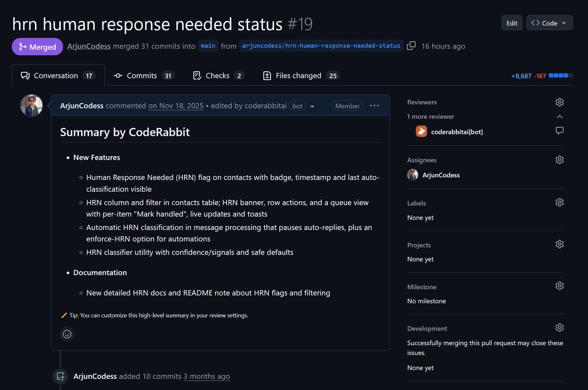The image size is (588, 390).
Task: Click ArjunCodess assignee avatar
Action: point(413,175)
